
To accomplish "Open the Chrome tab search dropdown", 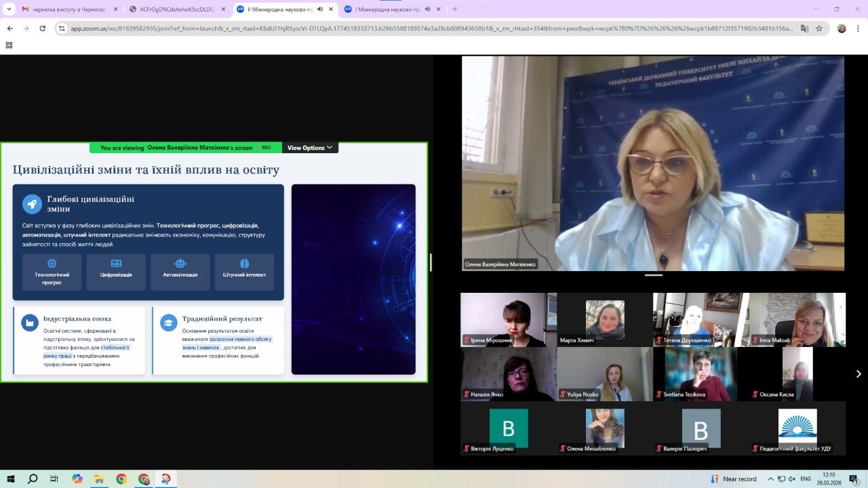I will tap(9, 9).
